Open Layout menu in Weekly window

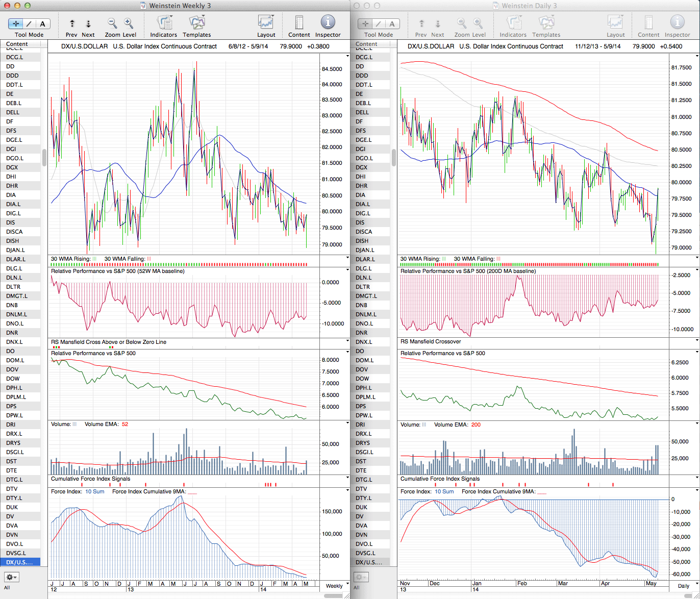[266, 23]
